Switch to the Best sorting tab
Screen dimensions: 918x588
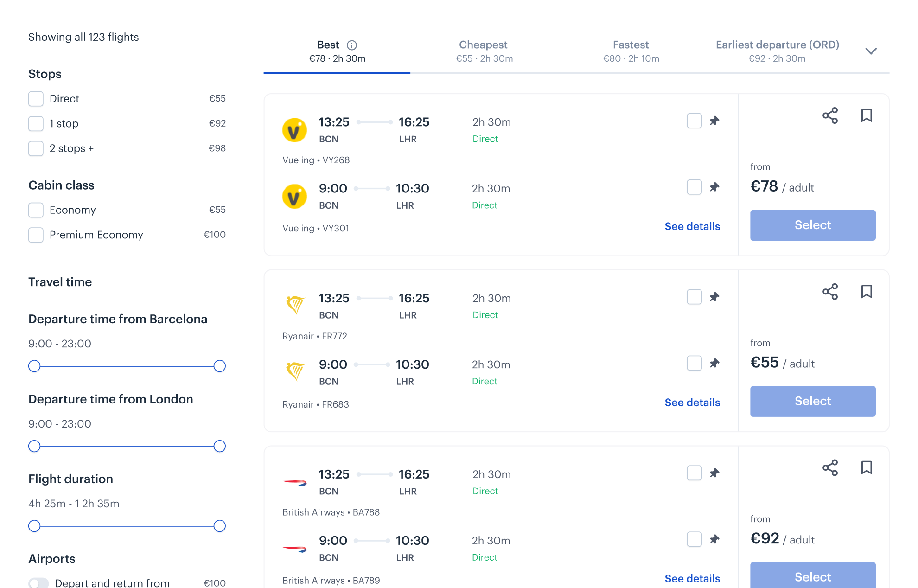pyautogui.click(x=337, y=51)
